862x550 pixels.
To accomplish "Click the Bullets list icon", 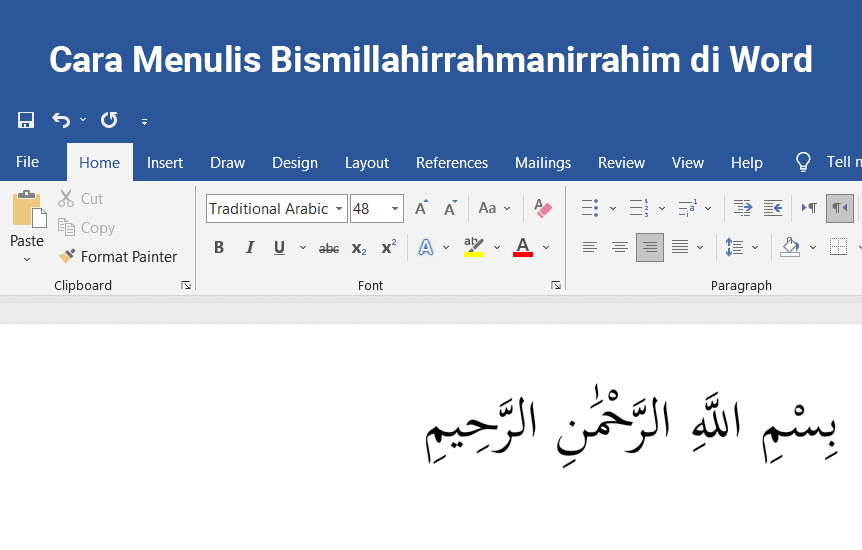I will click(590, 208).
